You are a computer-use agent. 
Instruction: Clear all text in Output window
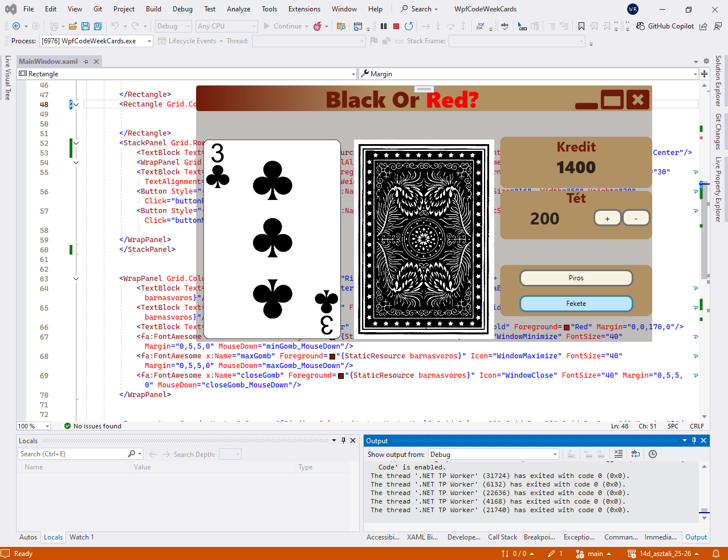click(x=619, y=454)
